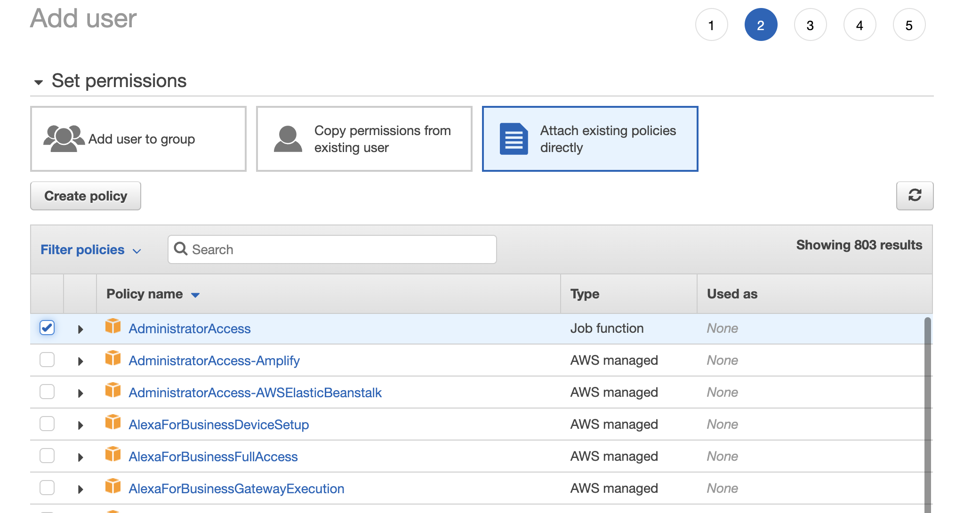980x513 pixels.
Task: Click 'AWS managed' in the AdministratorAccess-Amplify row
Action: (614, 361)
